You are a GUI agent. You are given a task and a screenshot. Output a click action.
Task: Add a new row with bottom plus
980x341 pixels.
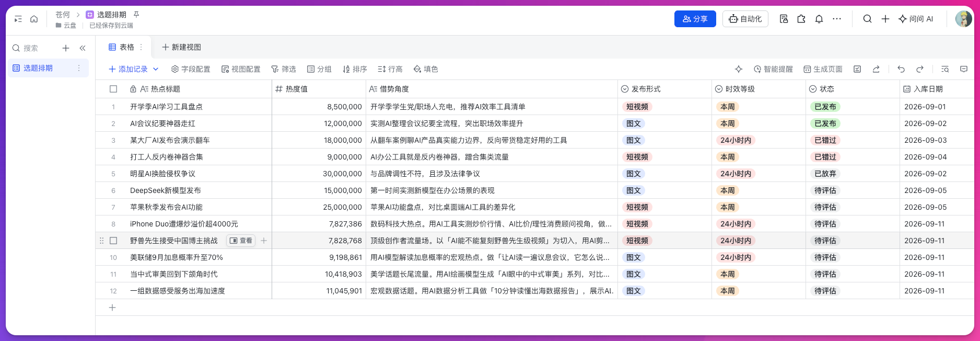click(112, 308)
